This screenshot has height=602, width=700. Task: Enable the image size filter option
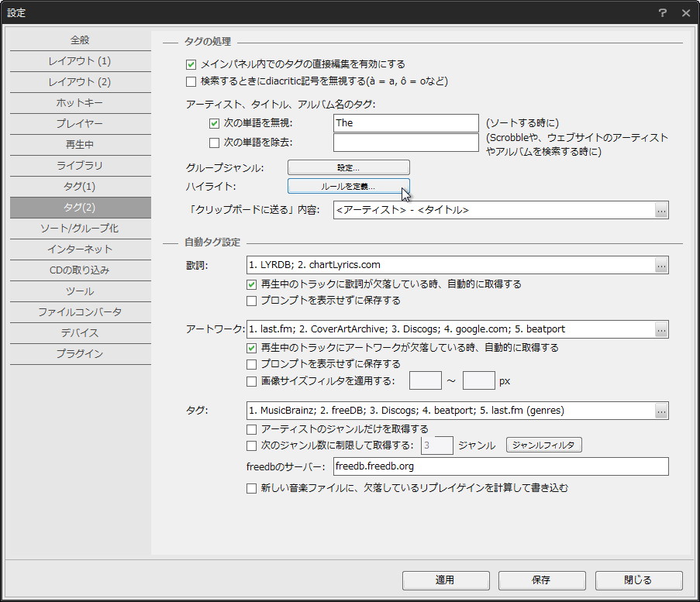pos(250,380)
